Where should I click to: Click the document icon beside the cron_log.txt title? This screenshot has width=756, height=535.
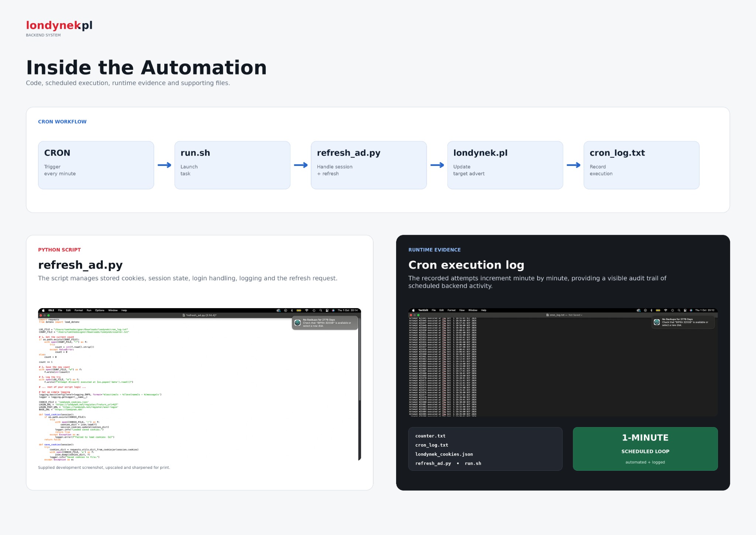coord(547,315)
